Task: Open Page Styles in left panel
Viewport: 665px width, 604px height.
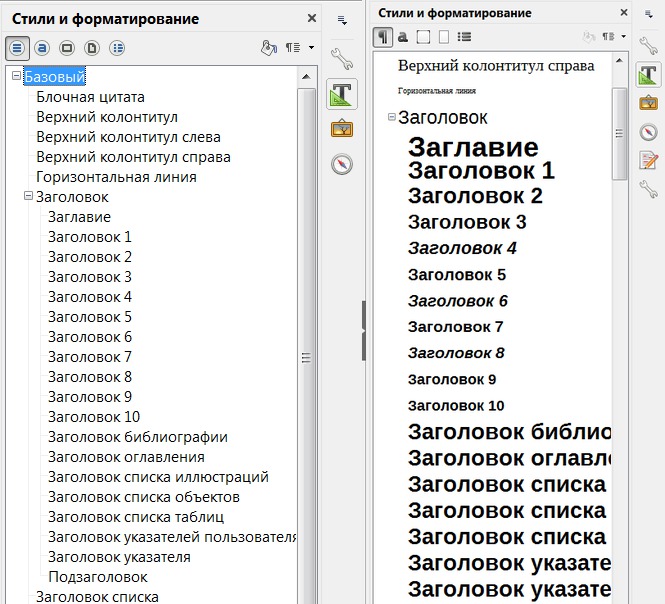Action: (92, 47)
